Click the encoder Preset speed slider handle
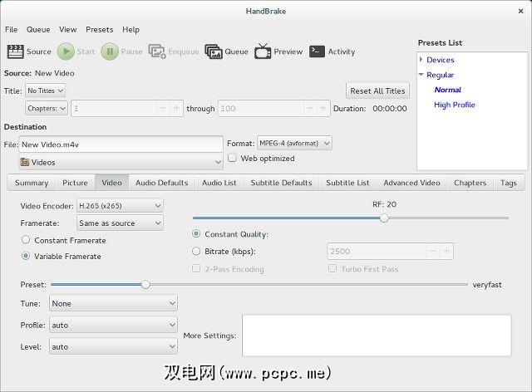532x392 pixels. [145, 285]
